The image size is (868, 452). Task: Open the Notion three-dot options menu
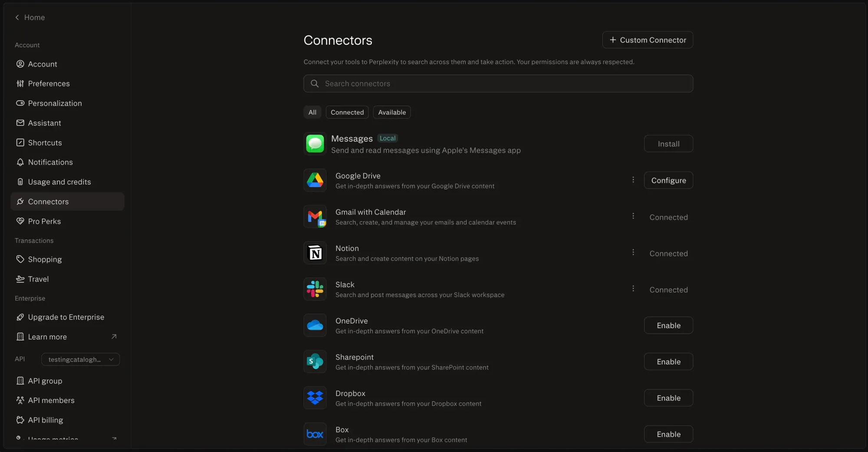coord(633,252)
